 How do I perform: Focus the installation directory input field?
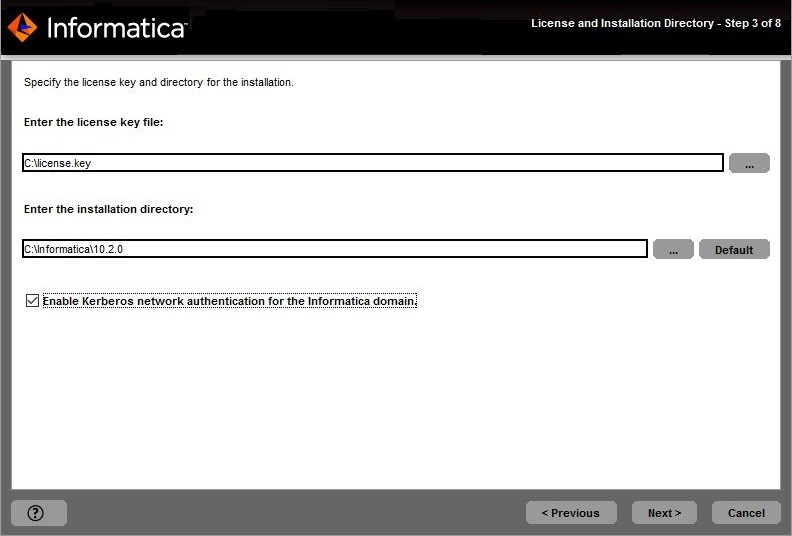pos(335,249)
